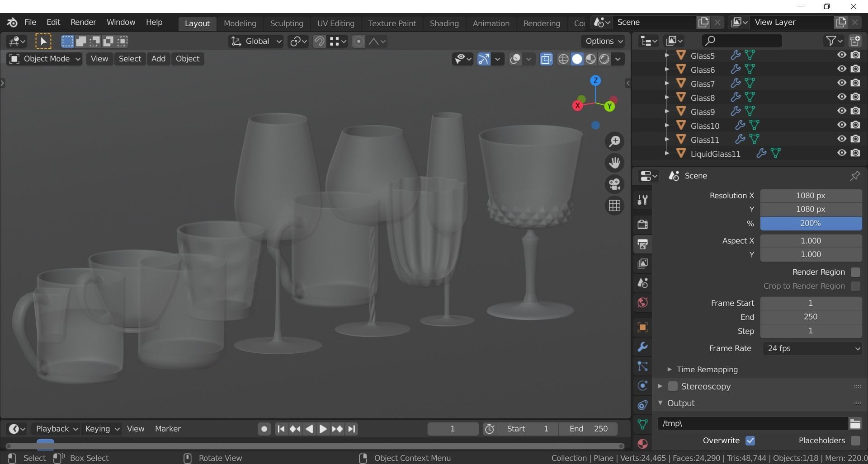Pin the Scene properties panel

tap(854, 176)
